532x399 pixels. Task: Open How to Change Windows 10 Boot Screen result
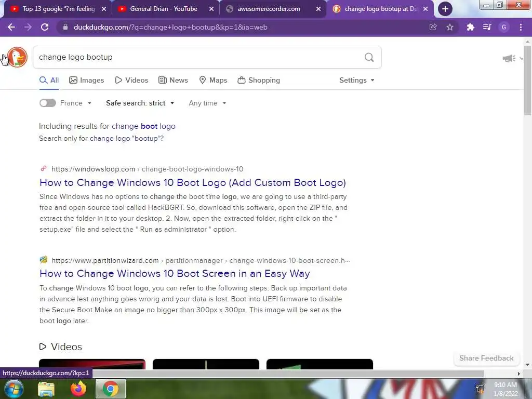pos(175,273)
